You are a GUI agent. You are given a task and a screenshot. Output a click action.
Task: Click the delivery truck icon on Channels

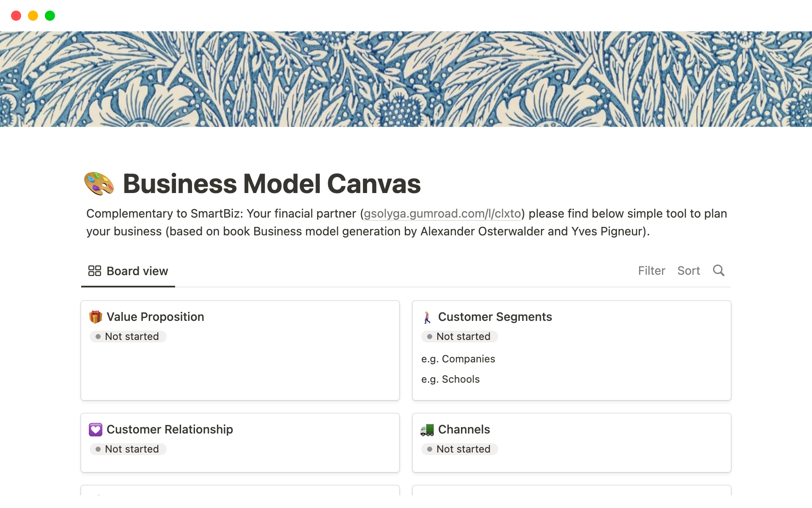pos(427,429)
